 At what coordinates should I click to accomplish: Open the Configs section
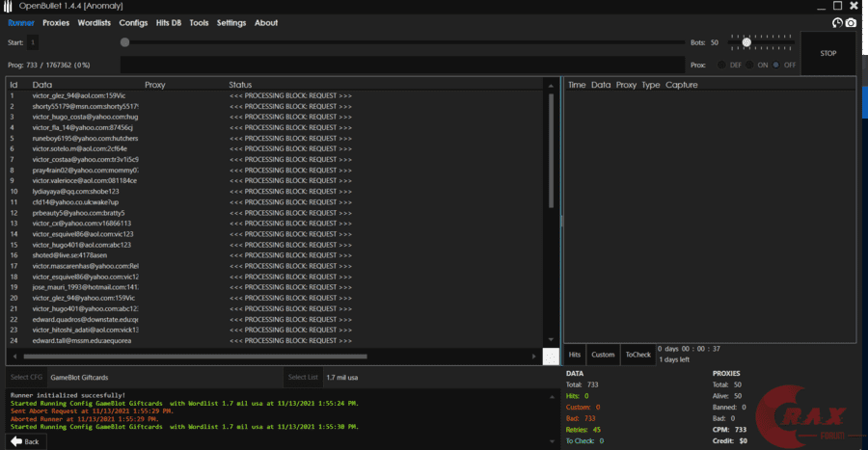[133, 23]
